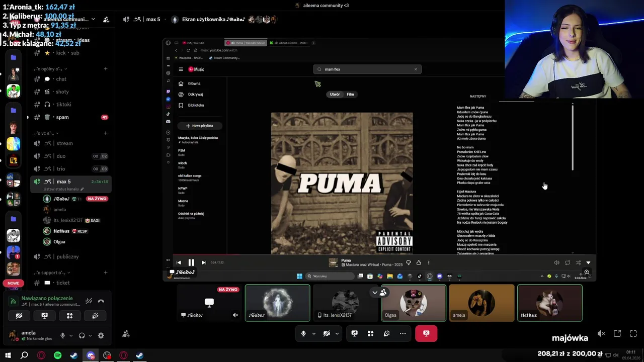Open soundboard button in the voice panel
Screen dimensions: 644x362
tap(95, 316)
